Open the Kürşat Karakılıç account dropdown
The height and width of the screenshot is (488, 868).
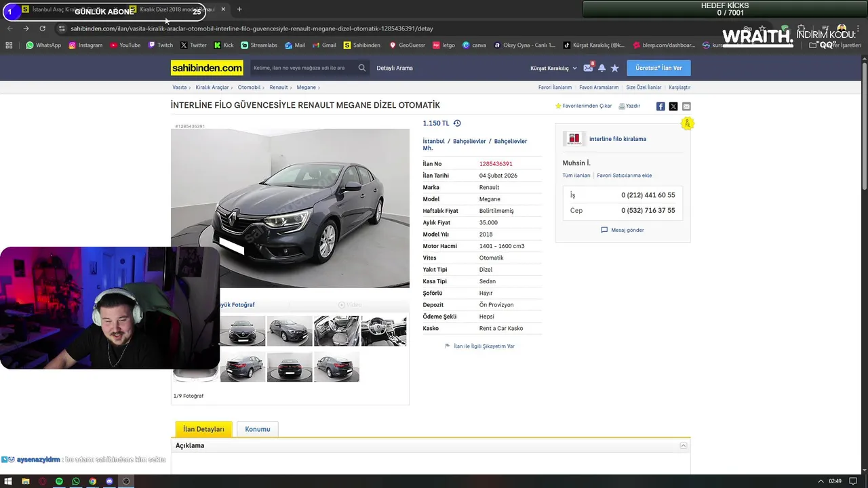pos(553,68)
